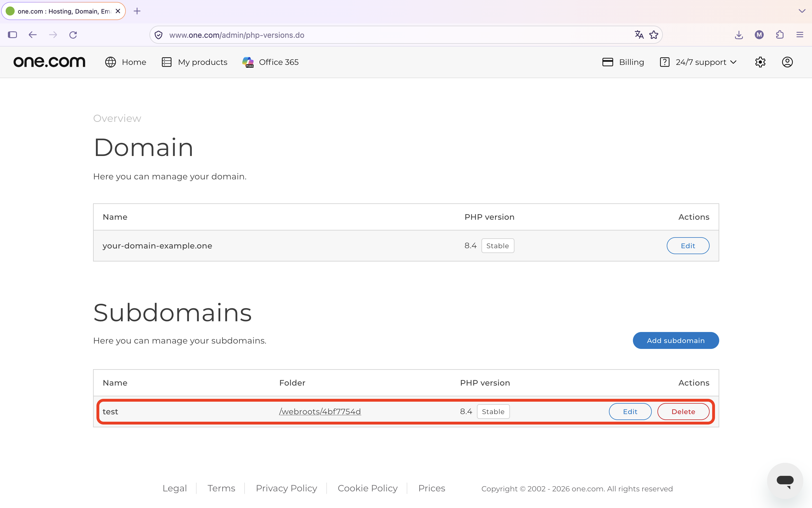Viewport: 812px width, 508px height.
Task: Open the /webroots/4bf7754d folder link
Action: click(x=320, y=412)
